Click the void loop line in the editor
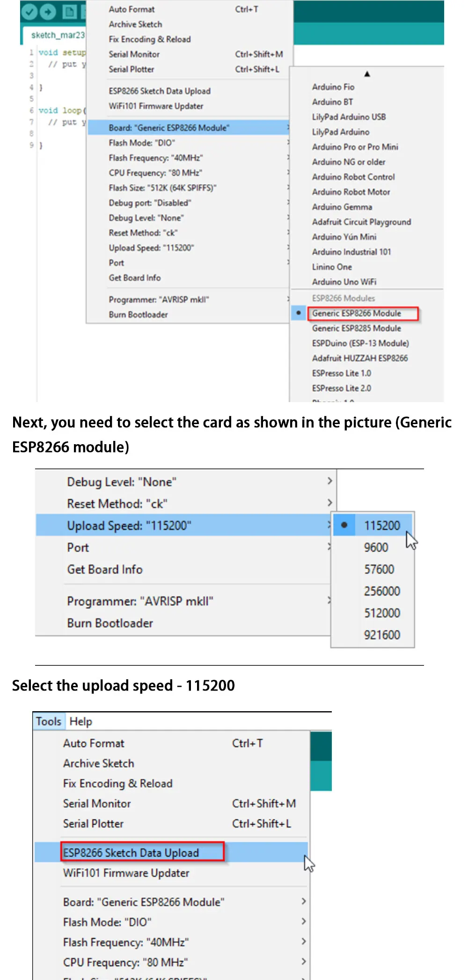 pyautogui.click(x=62, y=110)
